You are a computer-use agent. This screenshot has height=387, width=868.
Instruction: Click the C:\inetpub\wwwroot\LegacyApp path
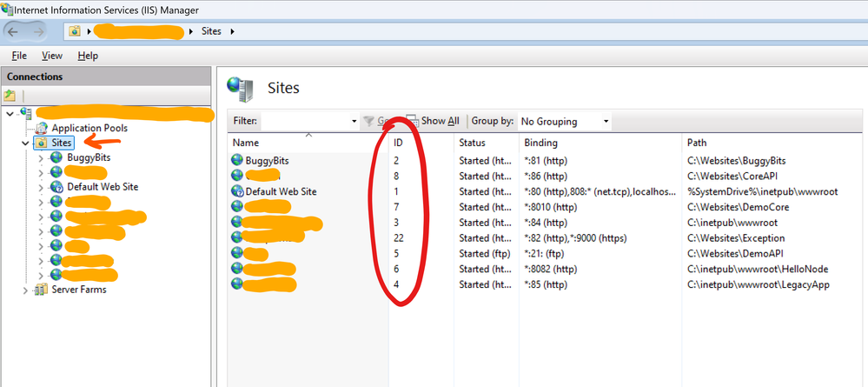(x=758, y=285)
